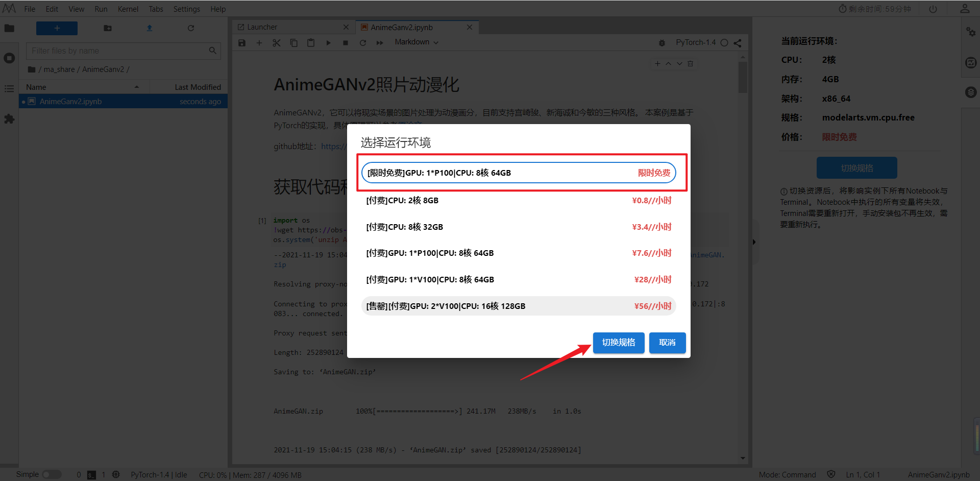Click the share notebook icon
Viewport: 980px width, 481px height.
[x=738, y=43]
